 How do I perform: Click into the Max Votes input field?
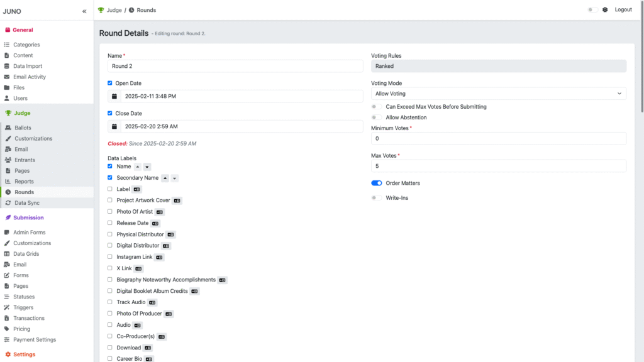point(498,166)
